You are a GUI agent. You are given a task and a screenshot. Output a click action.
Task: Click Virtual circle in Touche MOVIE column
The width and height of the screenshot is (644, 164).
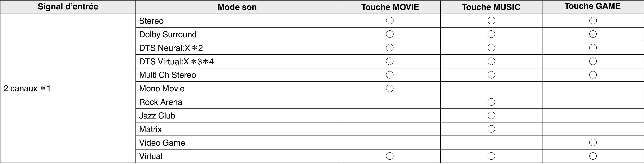(x=390, y=156)
